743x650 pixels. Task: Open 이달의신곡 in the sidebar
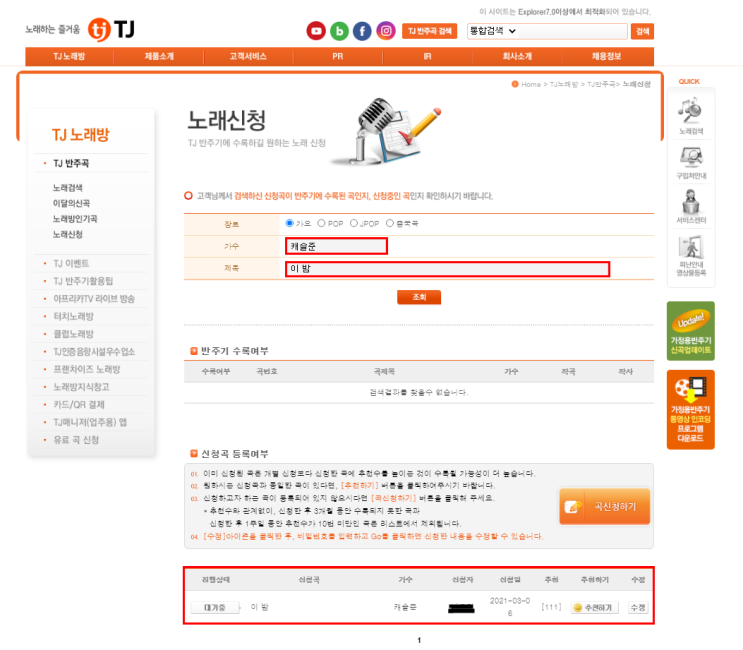(72, 203)
